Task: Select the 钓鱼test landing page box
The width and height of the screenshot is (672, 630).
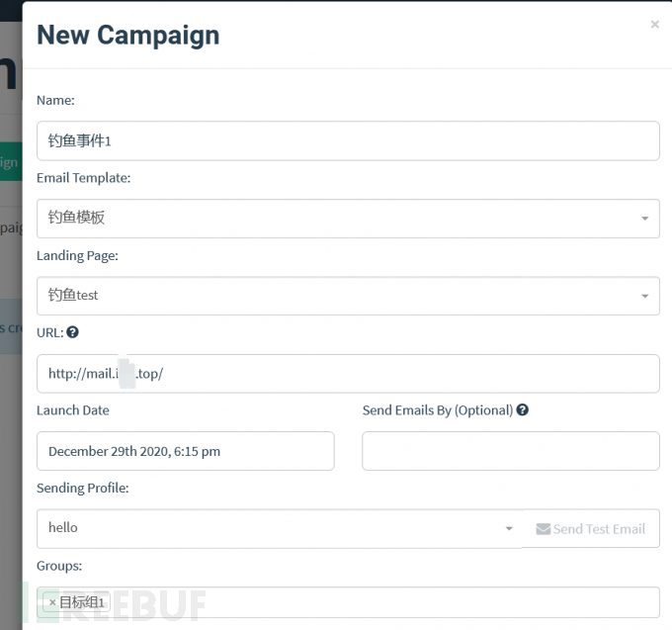Action: [348, 296]
